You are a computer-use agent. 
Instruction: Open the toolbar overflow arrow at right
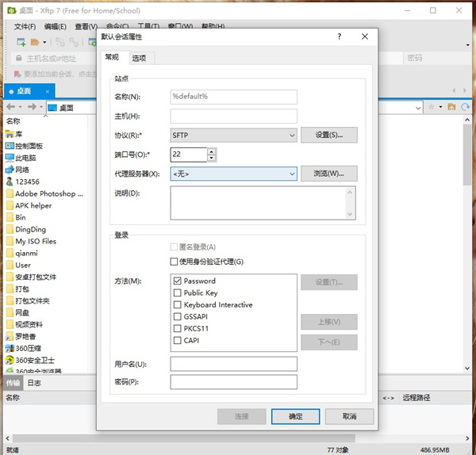pos(468,45)
